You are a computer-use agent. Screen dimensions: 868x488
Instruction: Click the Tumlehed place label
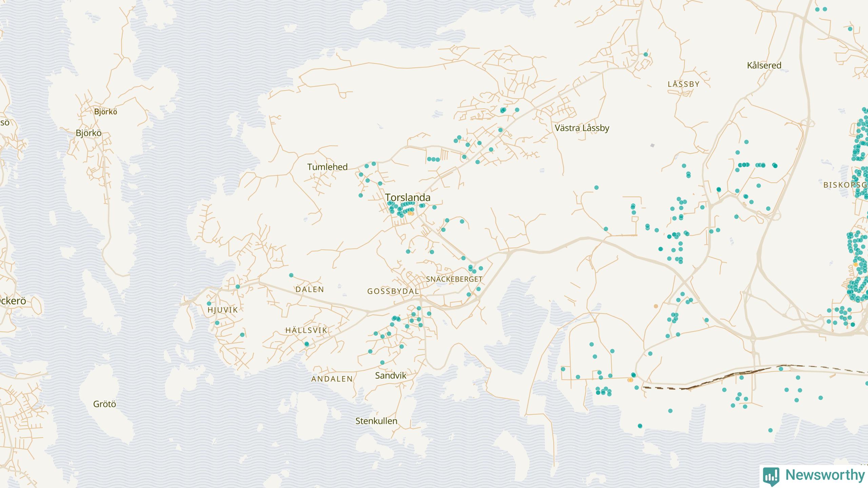click(327, 167)
